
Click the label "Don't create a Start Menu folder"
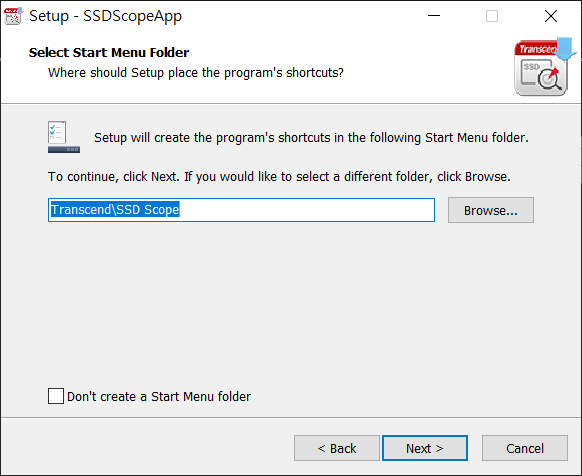click(x=159, y=397)
